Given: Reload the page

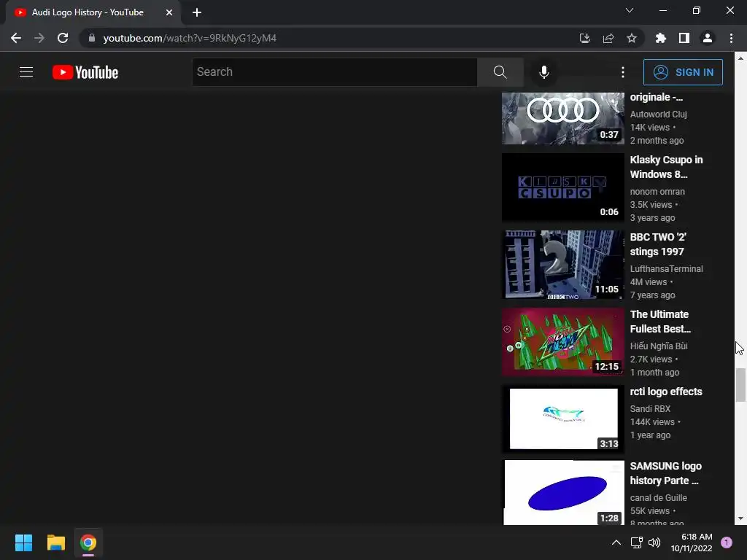Looking at the screenshot, I should (63, 38).
